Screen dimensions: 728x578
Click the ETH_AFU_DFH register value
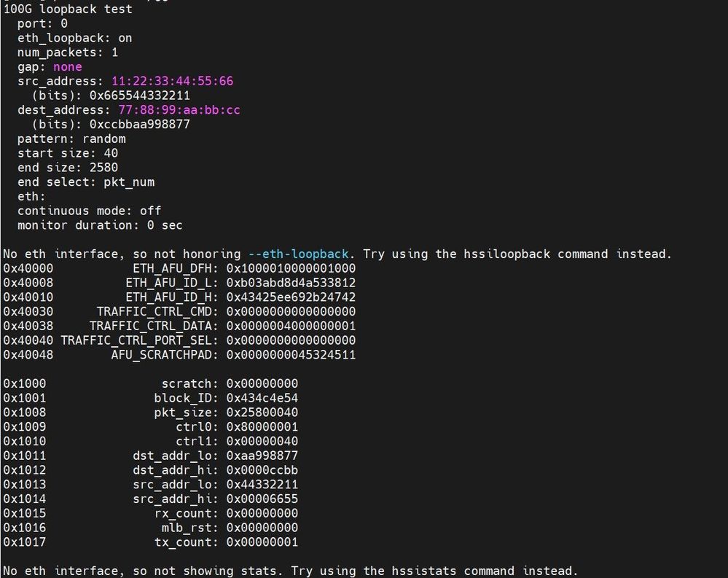click(x=291, y=268)
